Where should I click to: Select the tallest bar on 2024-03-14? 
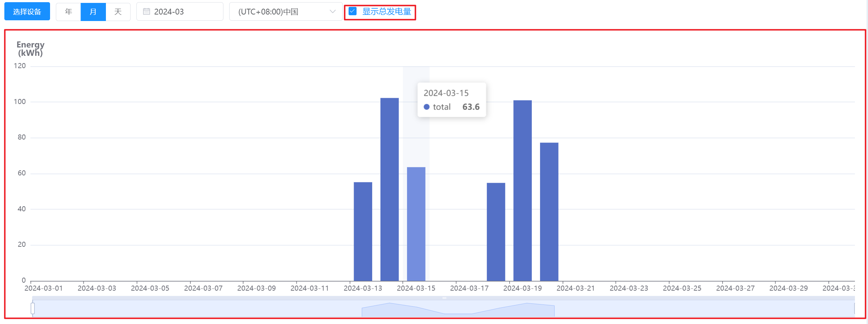(390, 190)
